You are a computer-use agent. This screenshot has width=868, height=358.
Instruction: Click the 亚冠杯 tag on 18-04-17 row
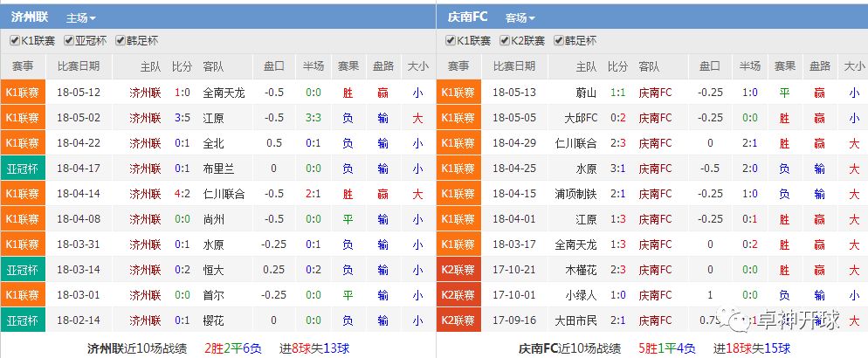23,169
